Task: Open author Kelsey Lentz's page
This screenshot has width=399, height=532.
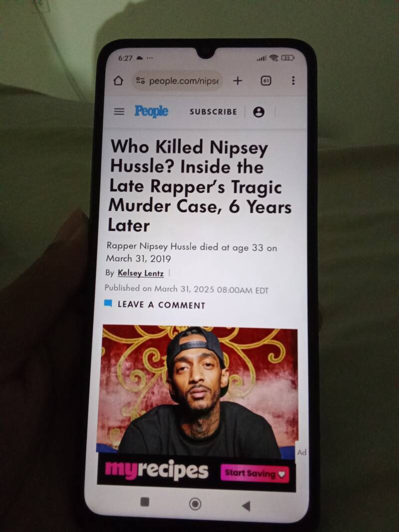Action: [x=141, y=273]
